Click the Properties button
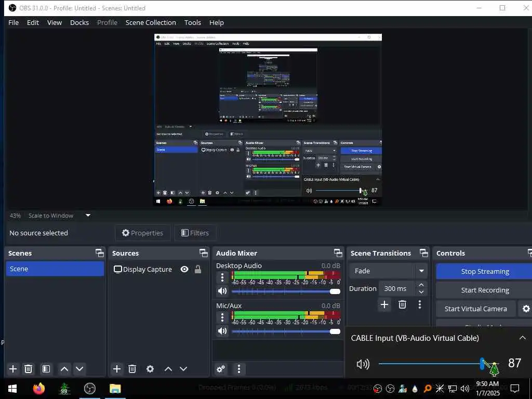 [142, 233]
